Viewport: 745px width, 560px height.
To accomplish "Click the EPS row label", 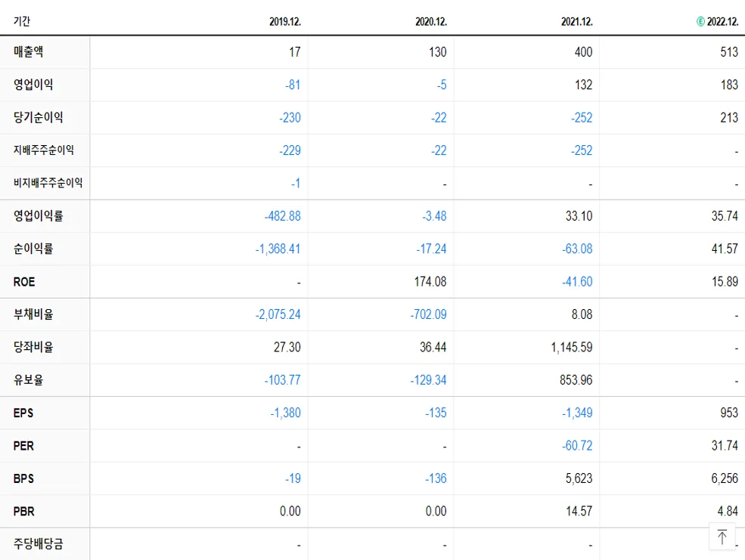I will point(23,413).
